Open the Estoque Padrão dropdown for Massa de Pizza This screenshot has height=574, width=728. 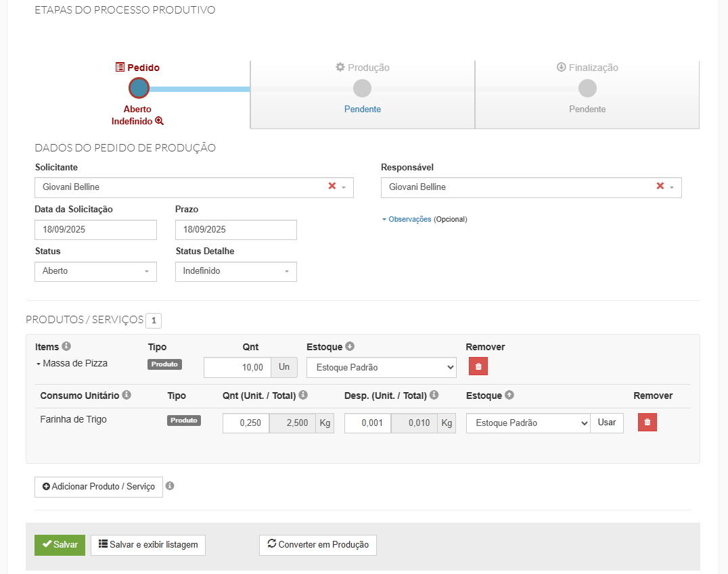point(381,368)
